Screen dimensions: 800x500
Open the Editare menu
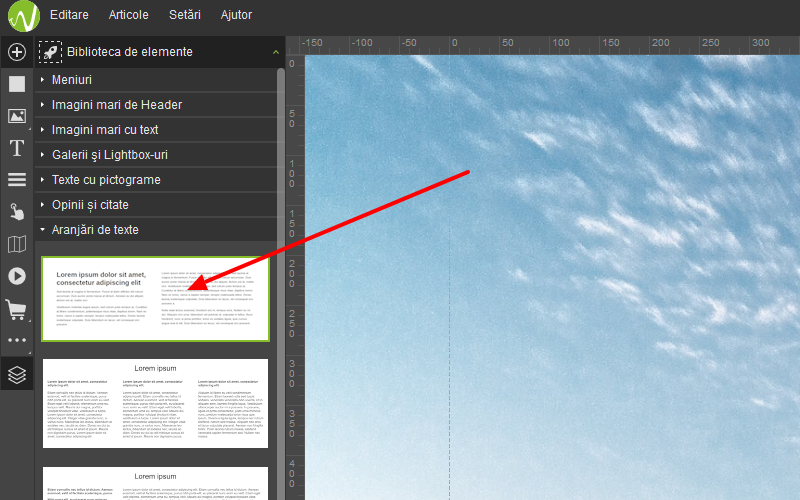click(x=69, y=15)
